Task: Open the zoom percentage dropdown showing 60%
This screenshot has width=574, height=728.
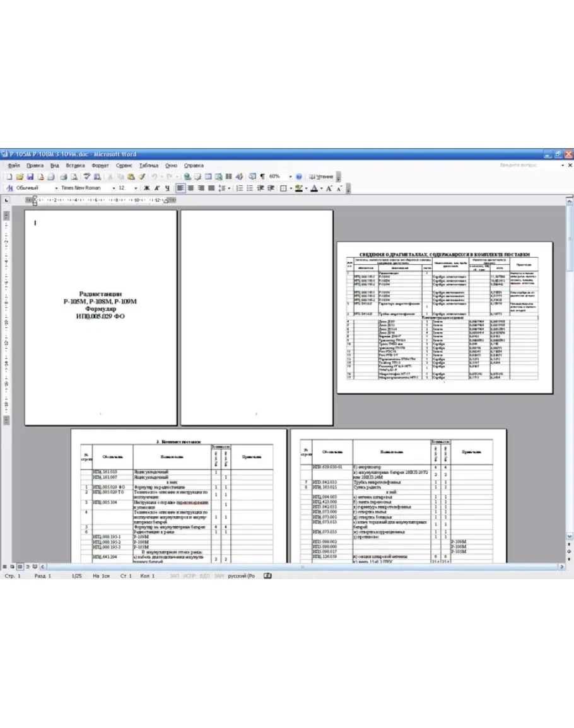Action: [290, 176]
